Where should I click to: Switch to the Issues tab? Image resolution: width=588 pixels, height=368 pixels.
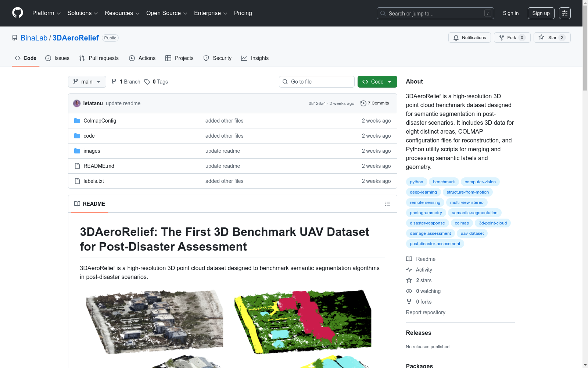pyautogui.click(x=57, y=58)
